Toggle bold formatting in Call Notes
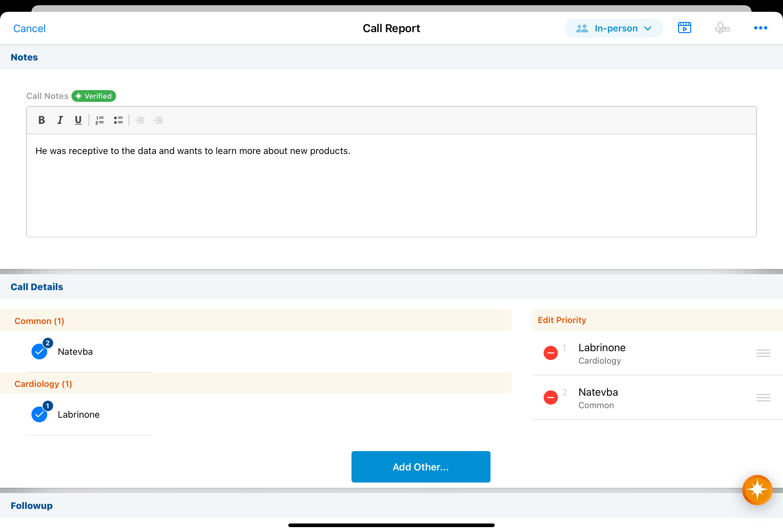The width and height of the screenshot is (783, 532). point(41,120)
